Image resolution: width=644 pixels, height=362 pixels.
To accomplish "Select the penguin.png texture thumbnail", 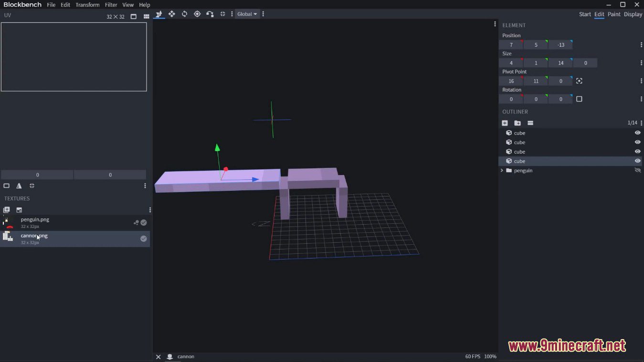I will pyautogui.click(x=8, y=222).
